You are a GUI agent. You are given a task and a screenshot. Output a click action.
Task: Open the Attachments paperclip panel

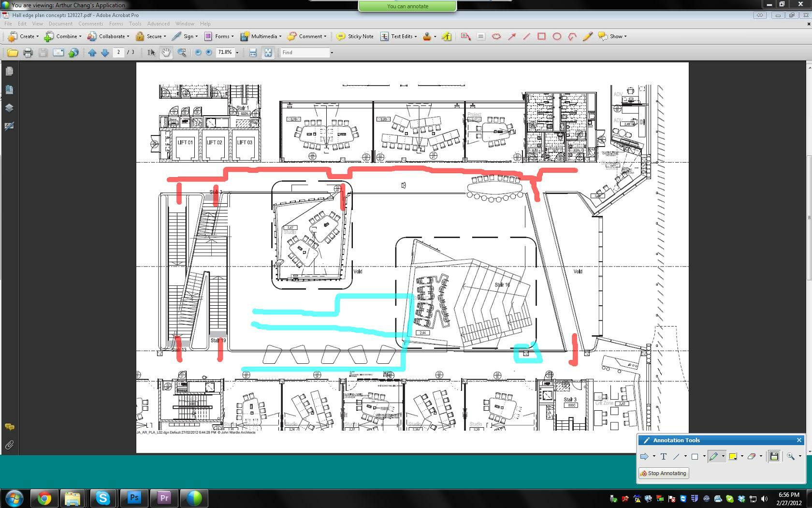click(9, 445)
